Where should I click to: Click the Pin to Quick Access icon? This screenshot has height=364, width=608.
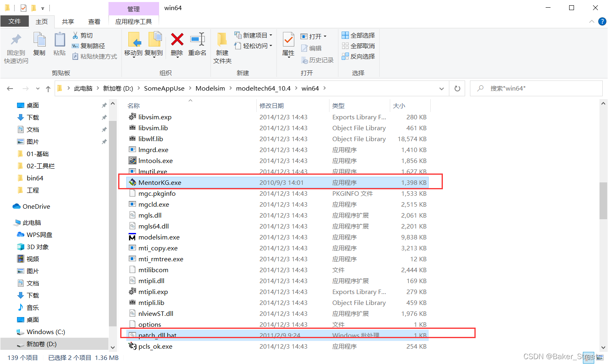click(16, 40)
